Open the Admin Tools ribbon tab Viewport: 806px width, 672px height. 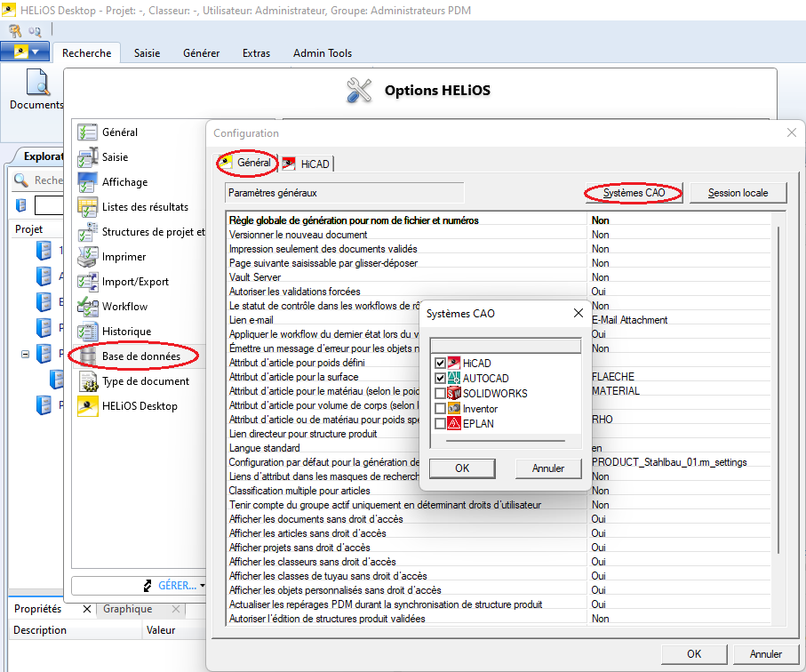point(322,53)
